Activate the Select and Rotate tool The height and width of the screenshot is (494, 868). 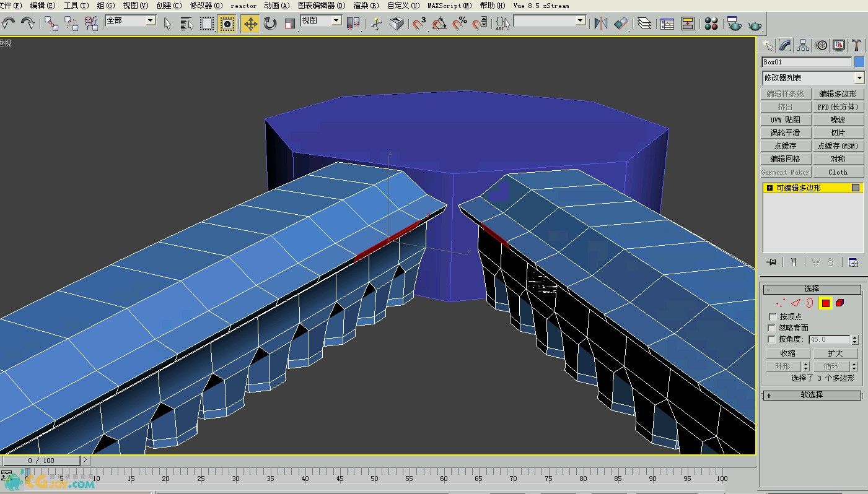pyautogui.click(x=270, y=24)
